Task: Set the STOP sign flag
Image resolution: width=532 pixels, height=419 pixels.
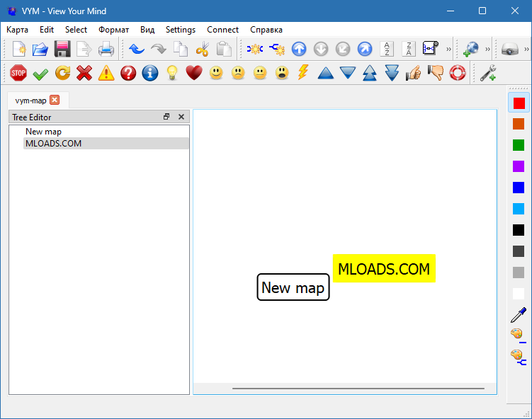Action: tap(18, 73)
